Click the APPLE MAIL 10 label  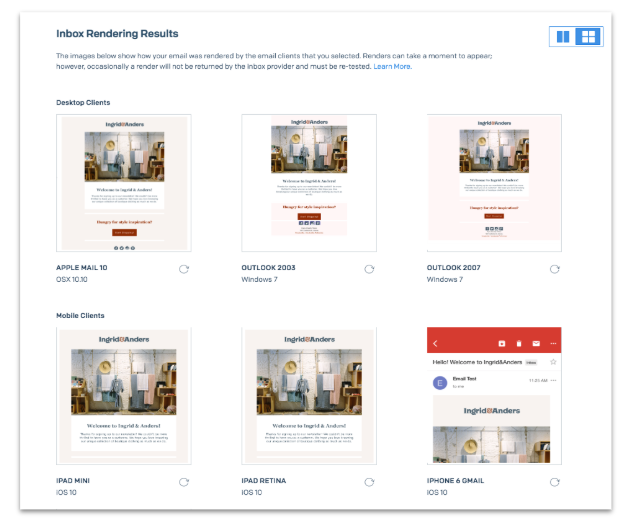(x=82, y=268)
